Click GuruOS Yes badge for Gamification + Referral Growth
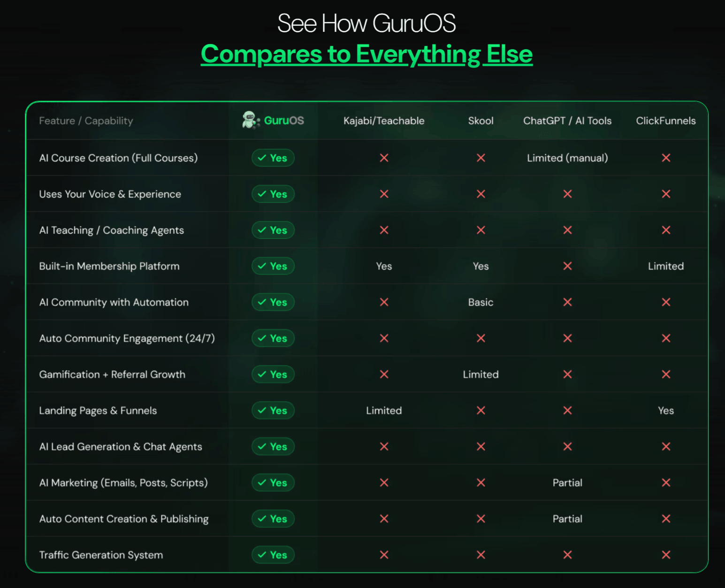This screenshot has height=588, width=725. coord(273,374)
